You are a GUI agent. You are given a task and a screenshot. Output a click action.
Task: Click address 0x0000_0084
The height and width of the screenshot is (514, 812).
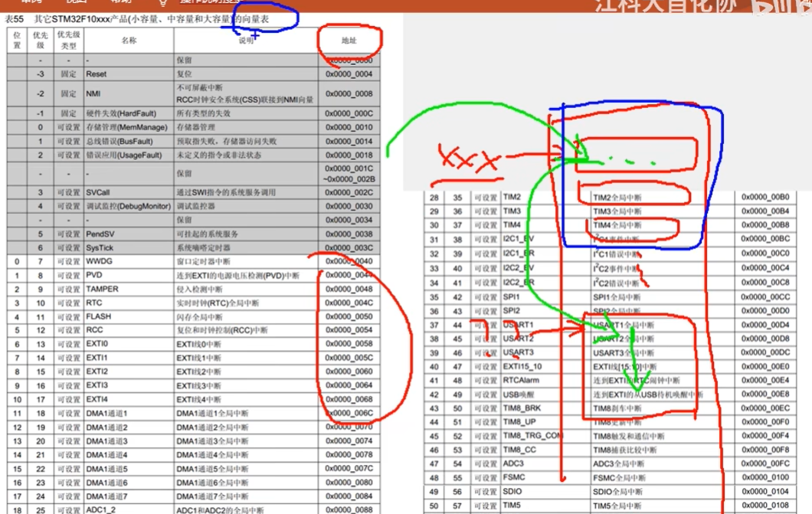coord(349,496)
